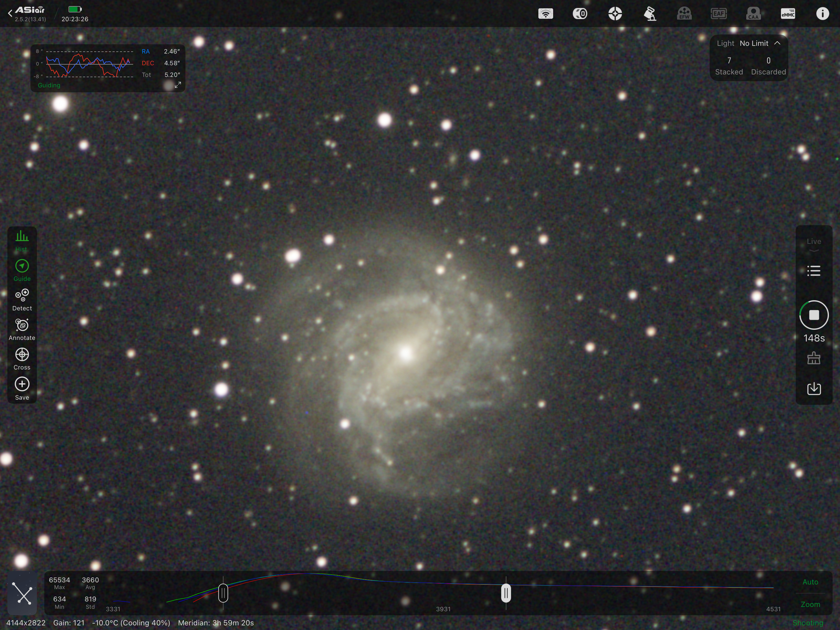Expand the guiding graph panel

click(178, 85)
